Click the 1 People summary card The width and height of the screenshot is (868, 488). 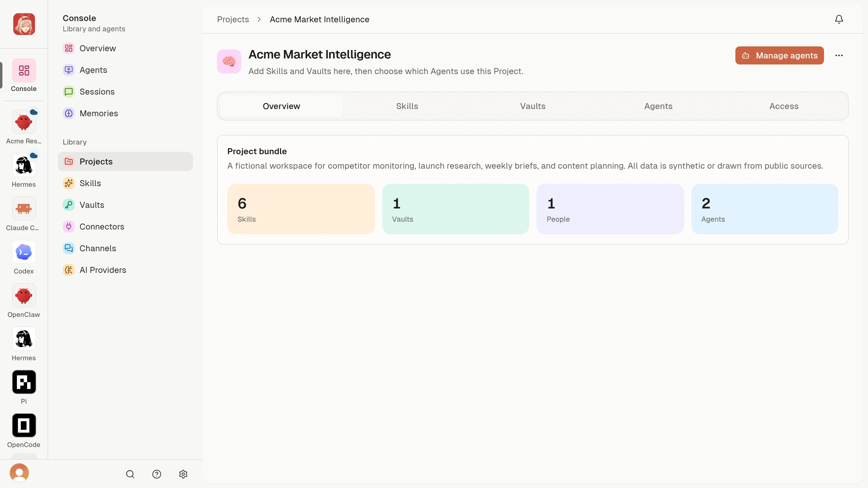pos(610,209)
